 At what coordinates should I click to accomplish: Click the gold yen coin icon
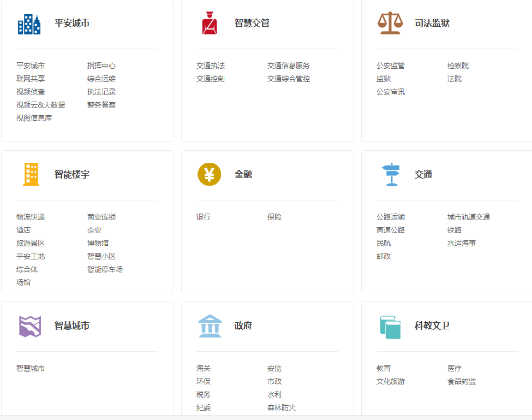[209, 175]
